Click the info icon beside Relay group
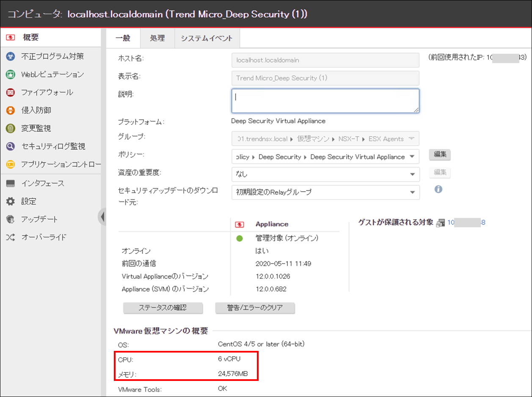 pyautogui.click(x=438, y=189)
